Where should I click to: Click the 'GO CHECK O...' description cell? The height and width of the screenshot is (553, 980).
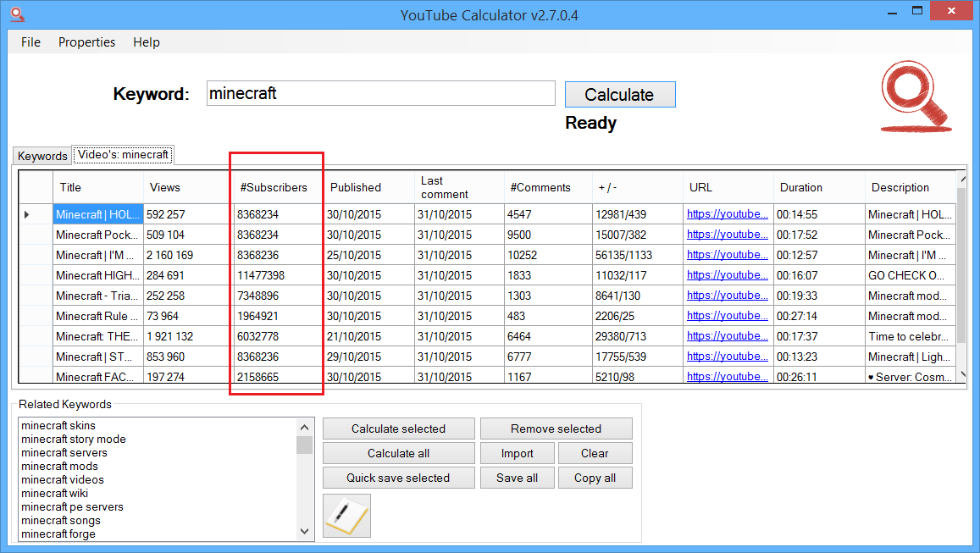click(x=911, y=275)
